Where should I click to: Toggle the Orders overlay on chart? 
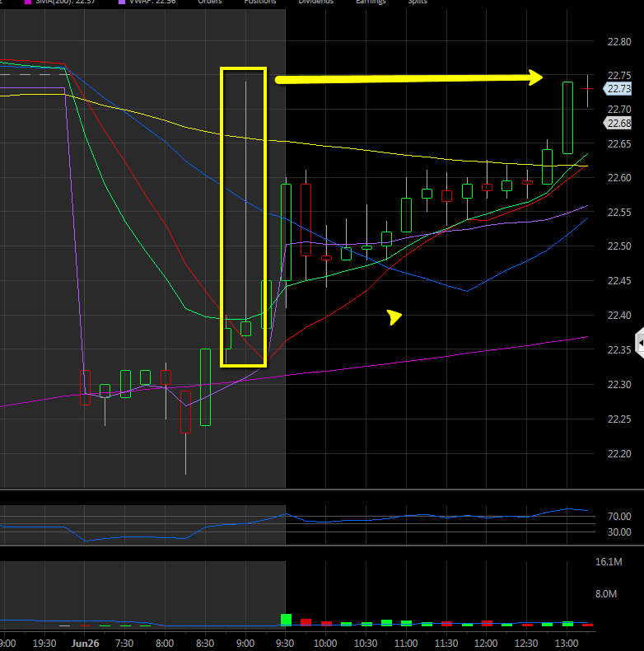click(x=214, y=2)
